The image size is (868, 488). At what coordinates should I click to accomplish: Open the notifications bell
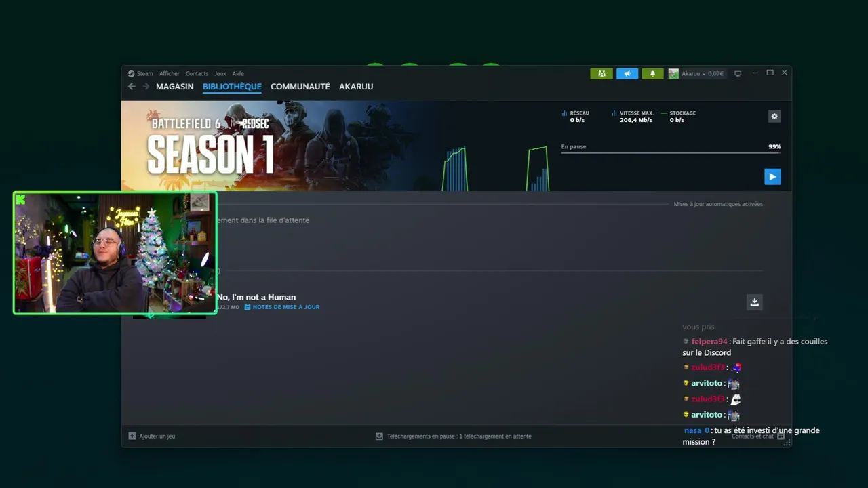[x=652, y=73]
